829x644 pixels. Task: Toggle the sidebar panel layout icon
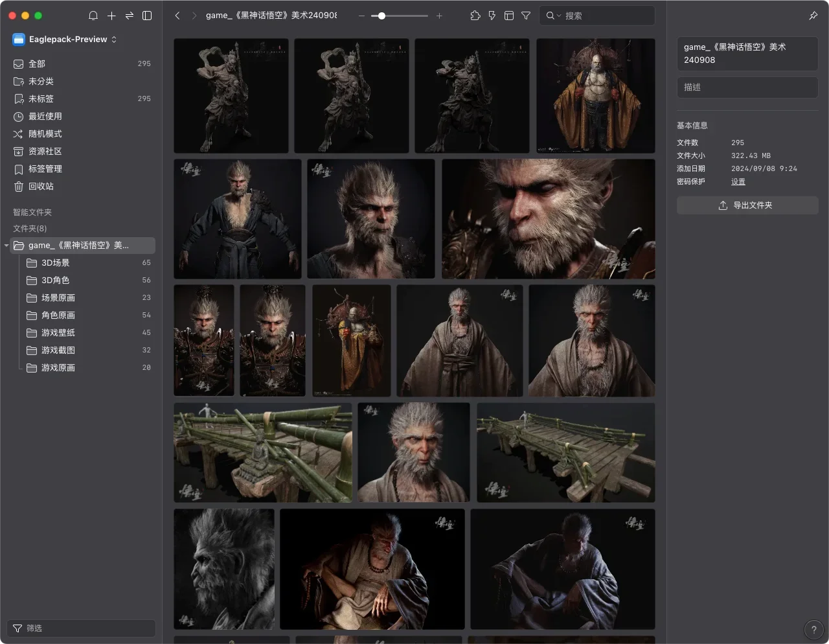click(147, 16)
